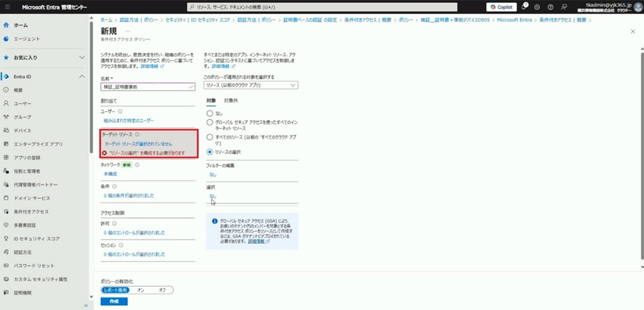644x310 pixels.
Task: Select the なし radio button
Action: pos(210,113)
